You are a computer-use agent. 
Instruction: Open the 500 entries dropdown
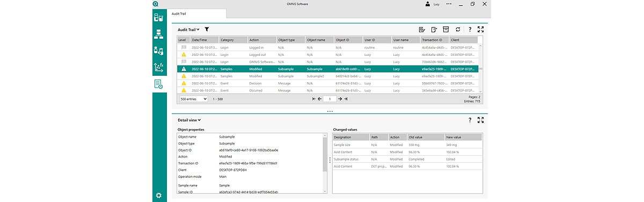[194, 99]
